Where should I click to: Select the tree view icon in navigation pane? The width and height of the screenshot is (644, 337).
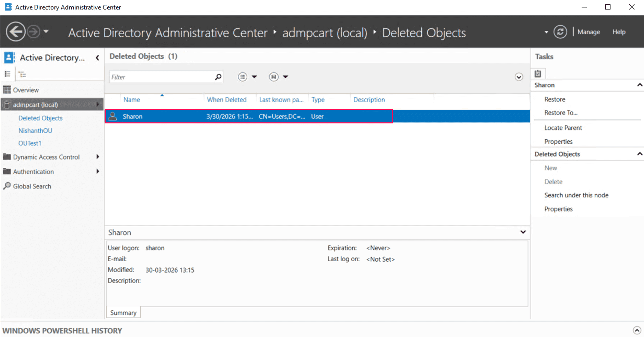click(x=22, y=74)
